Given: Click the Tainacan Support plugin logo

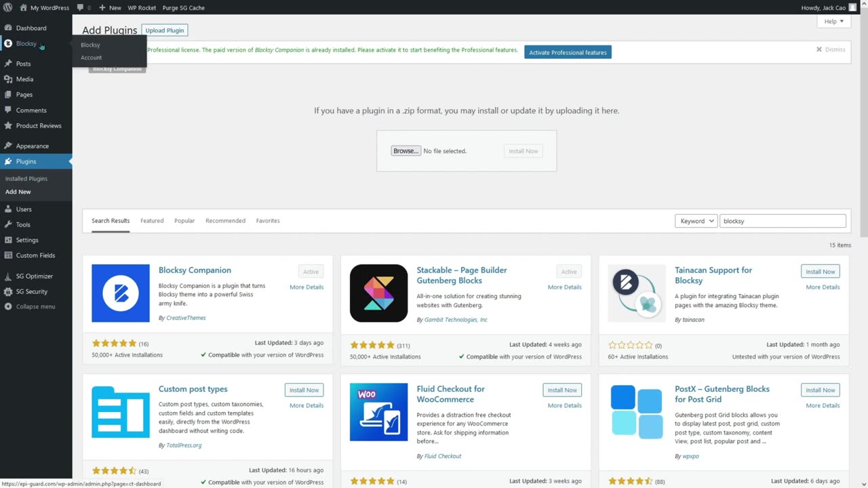Looking at the screenshot, I should tap(637, 293).
